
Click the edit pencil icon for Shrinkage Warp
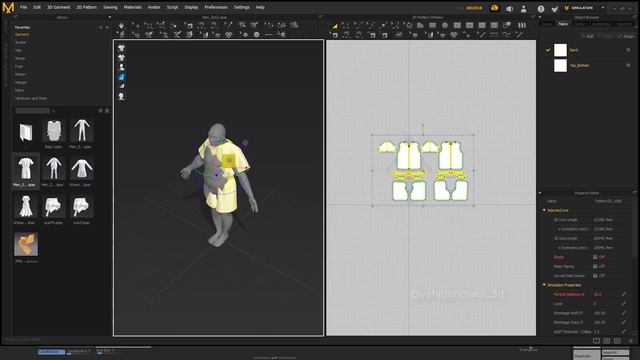(x=624, y=322)
